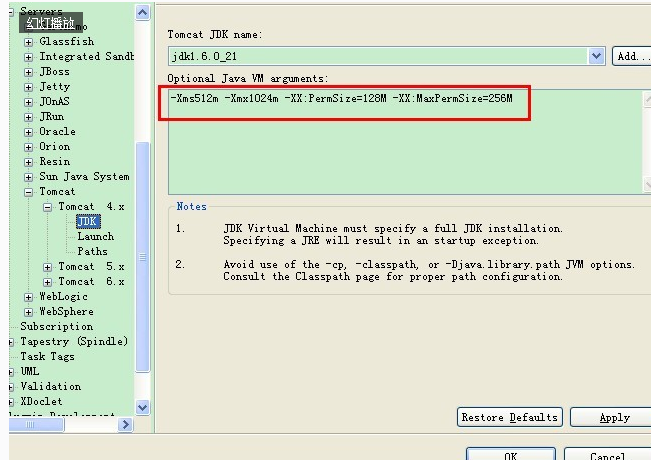
Task: Open the Tomcat JDK name dropdown
Action: (x=596, y=56)
